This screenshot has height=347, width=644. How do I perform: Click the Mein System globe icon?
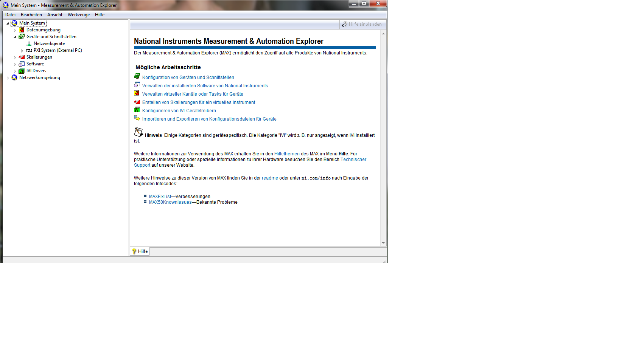coord(14,23)
